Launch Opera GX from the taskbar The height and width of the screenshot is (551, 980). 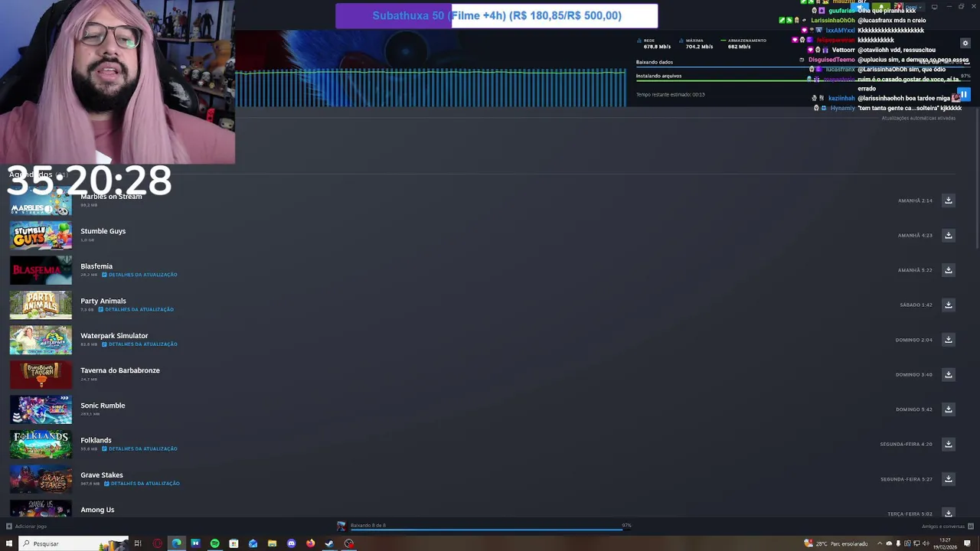[x=158, y=543]
